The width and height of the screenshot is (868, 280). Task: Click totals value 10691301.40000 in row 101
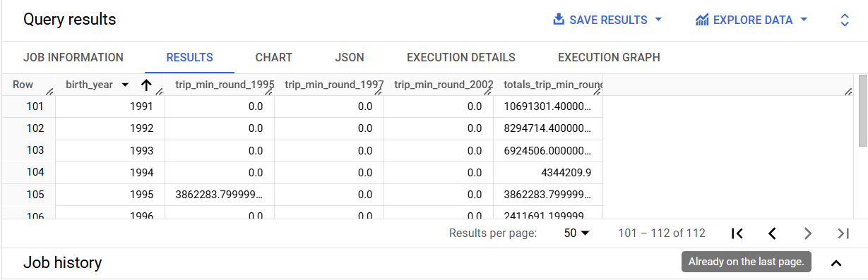(548, 106)
